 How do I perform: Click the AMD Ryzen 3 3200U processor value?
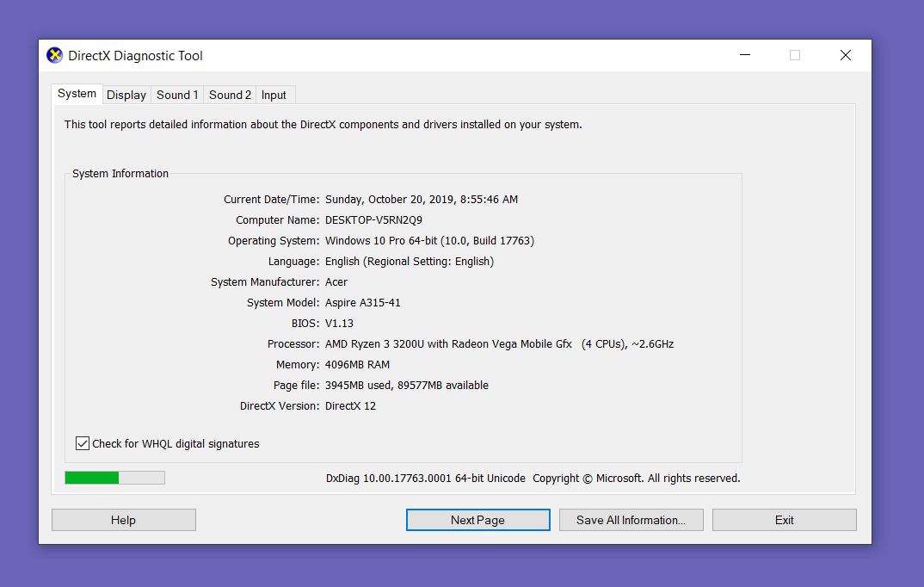click(x=499, y=343)
